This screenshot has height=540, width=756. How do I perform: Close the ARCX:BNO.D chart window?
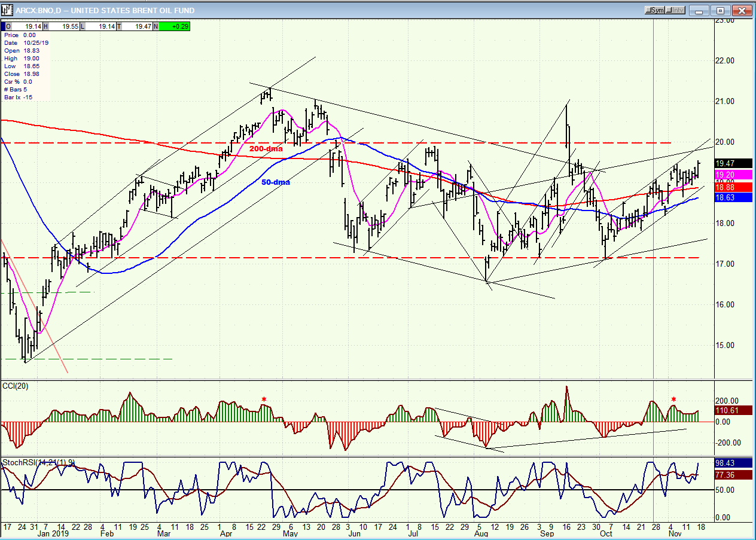[742, 10]
